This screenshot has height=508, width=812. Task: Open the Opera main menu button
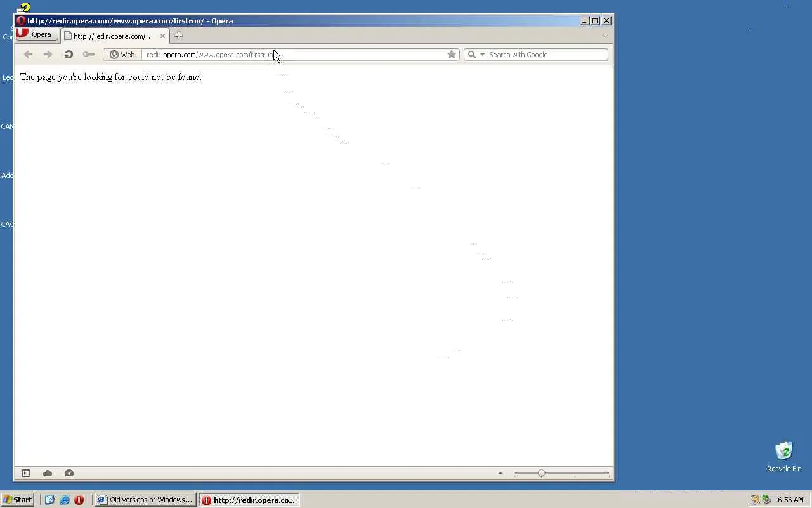coord(37,35)
